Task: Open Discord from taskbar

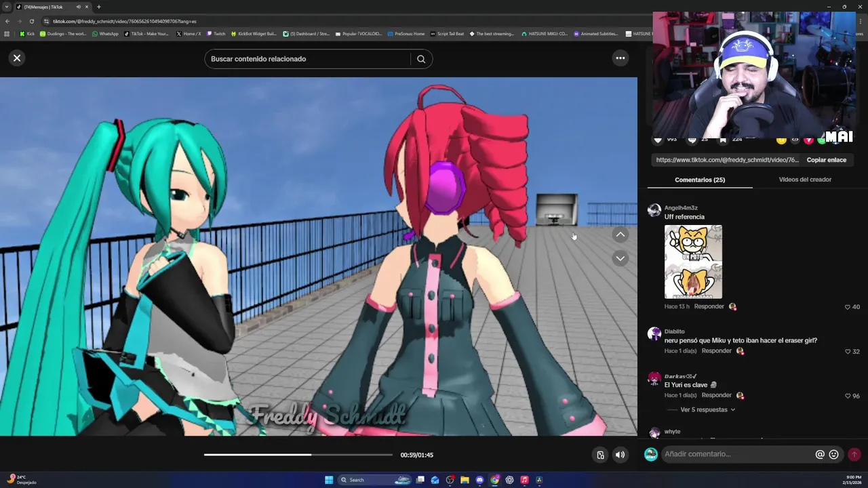Action: (x=479, y=480)
